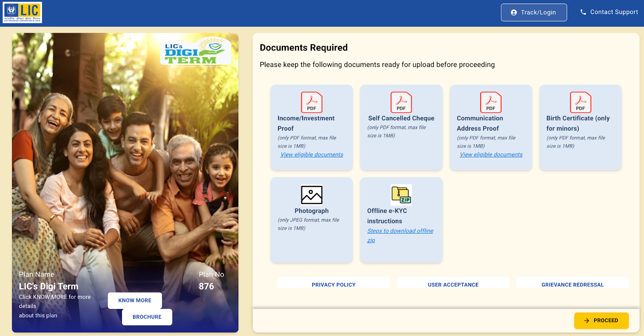
Task: Open the Privacy Policy tab
Action: (x=334, y=283)
